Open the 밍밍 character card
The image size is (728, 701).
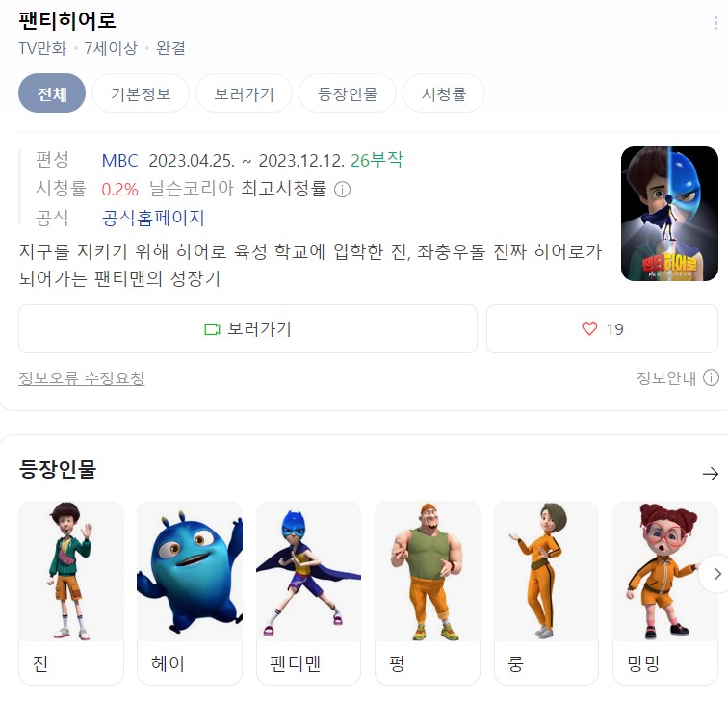tap(665, 592)
